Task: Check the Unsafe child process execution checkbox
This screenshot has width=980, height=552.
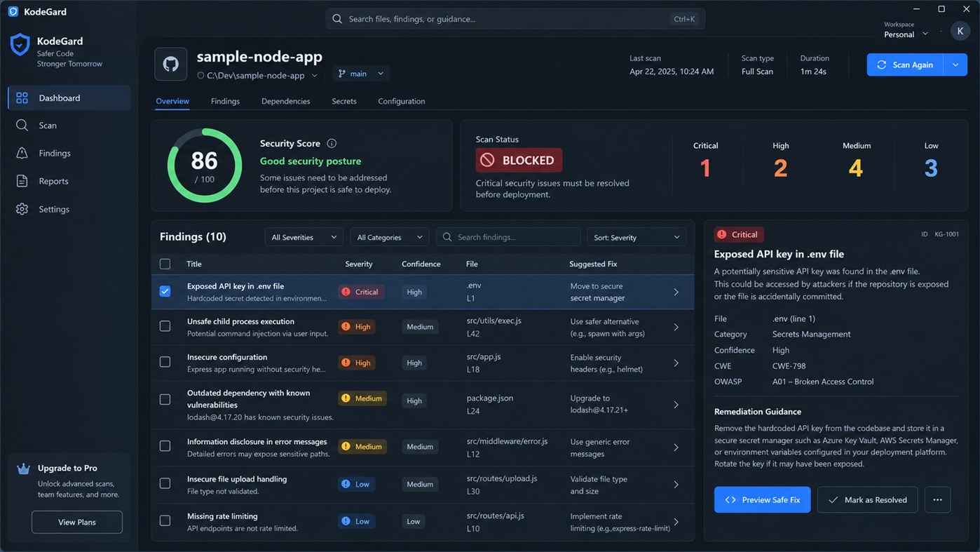Action: (x=165, y=326)
